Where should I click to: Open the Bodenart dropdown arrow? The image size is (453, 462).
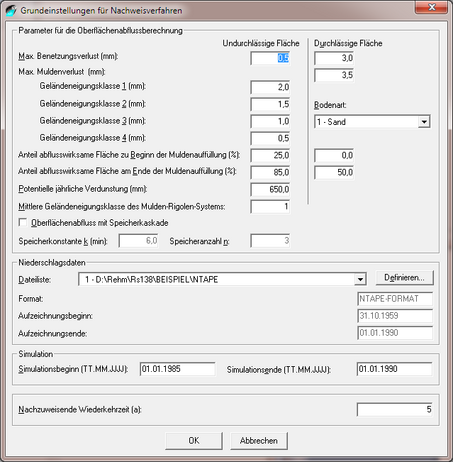pyautogui.click(x=424, y=122)
